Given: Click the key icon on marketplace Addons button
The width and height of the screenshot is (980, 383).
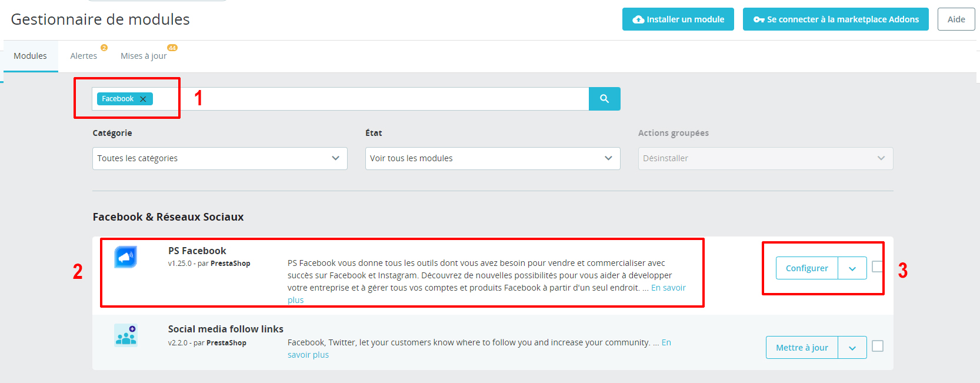Looking at the screenshot, I should 759,19.
